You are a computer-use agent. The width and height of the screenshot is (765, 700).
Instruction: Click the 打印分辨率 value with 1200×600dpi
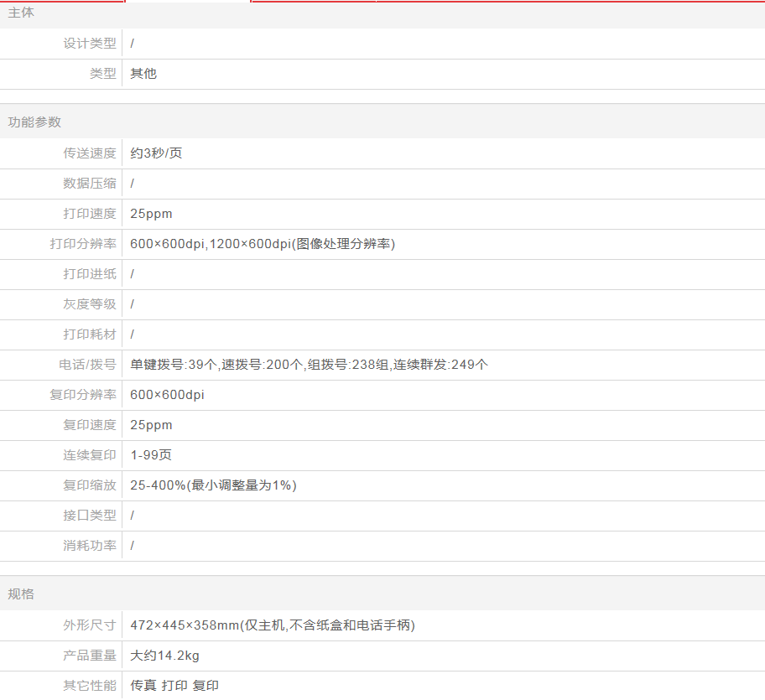coord(262,244)
